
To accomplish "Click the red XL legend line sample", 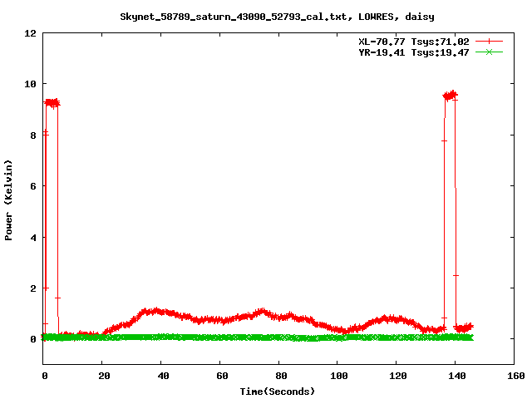I will pyautogui.click(x=489, y=42).
